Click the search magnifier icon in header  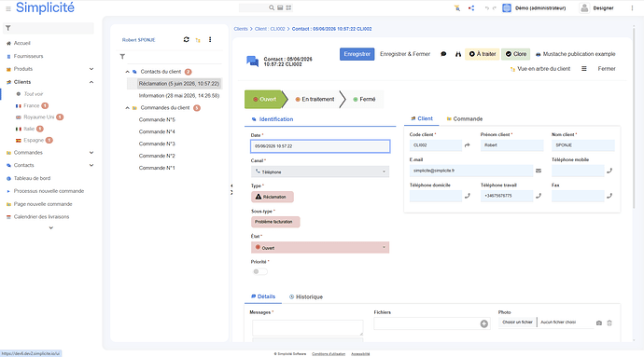click(x=272, y=7)
